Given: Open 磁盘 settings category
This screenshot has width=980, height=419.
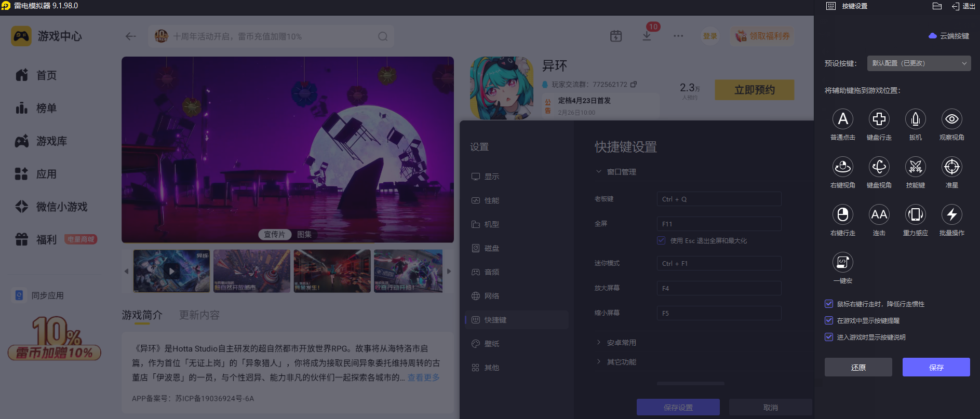Looking at the screenshot, I should (x=517, y=248).
